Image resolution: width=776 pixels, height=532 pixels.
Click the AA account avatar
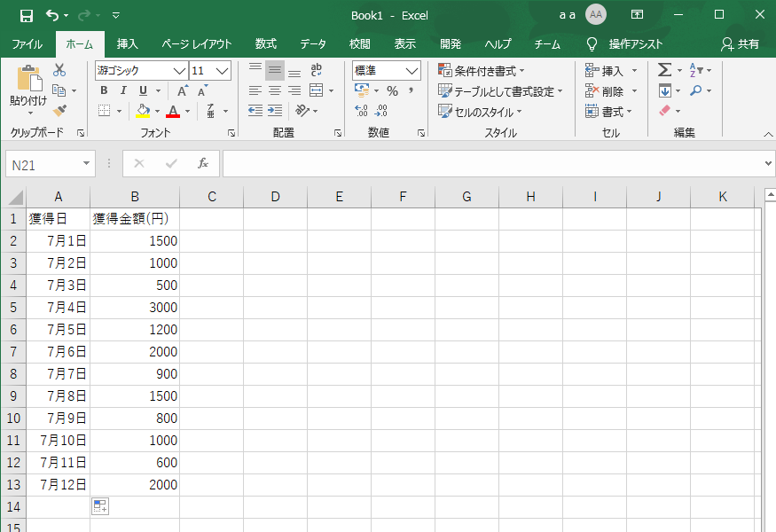pos(596,15)
